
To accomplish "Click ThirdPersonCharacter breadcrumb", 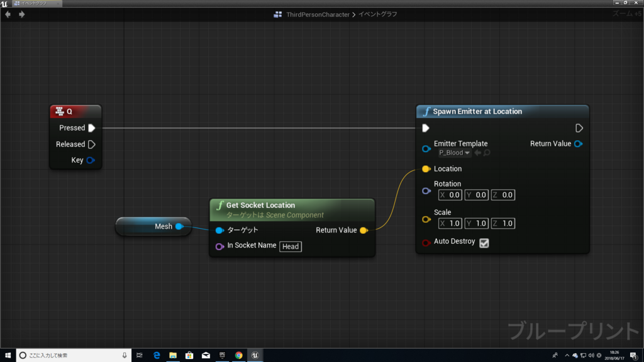I will click(318, 14).
